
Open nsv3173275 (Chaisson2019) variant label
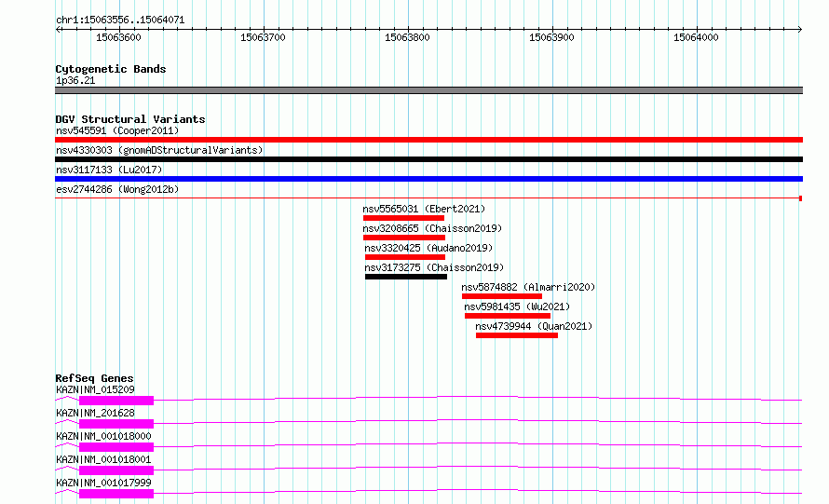(434, 267)
